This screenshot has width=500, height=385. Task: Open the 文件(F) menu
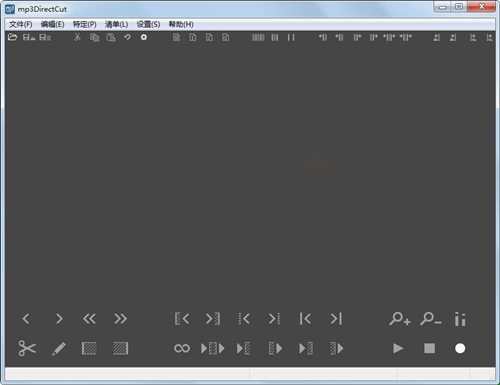click(21, 24)
